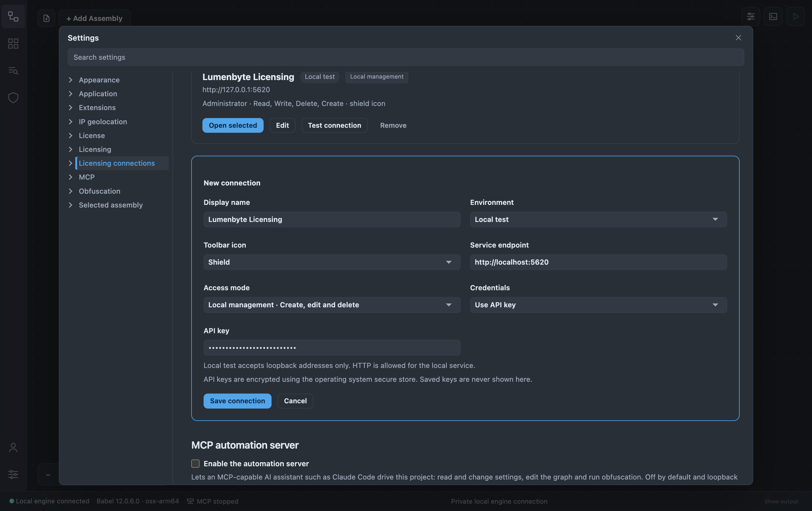Click the API key password field
Viewport: 812px width, 511px height.
[332, 347]
